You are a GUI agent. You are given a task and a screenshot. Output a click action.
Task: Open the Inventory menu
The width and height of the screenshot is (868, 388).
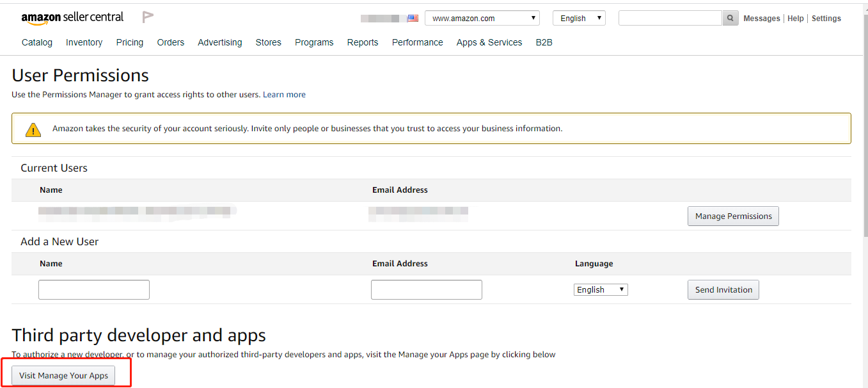[84, 42]
